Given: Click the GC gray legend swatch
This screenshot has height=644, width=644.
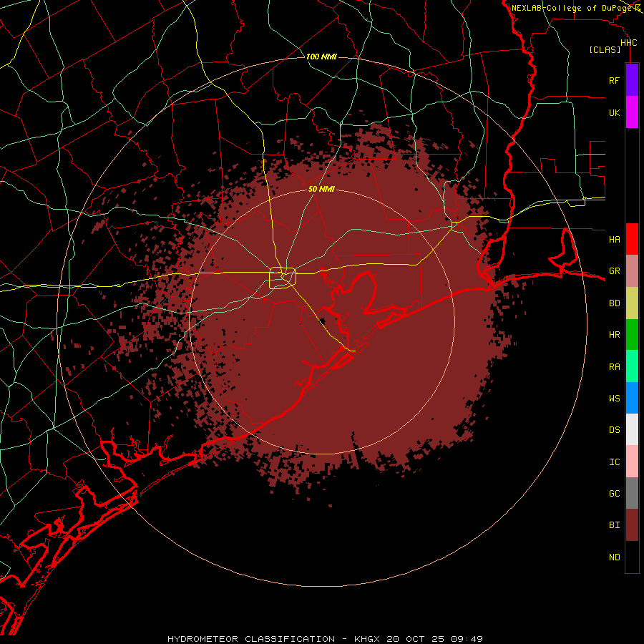Looking at the screenshot, I should tap(632, 493).
